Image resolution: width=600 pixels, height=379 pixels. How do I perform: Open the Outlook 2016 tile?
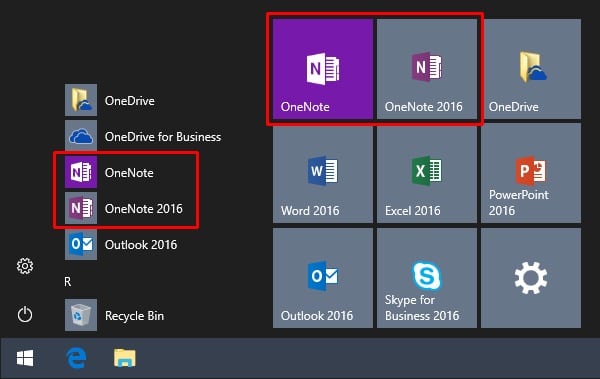323,278
